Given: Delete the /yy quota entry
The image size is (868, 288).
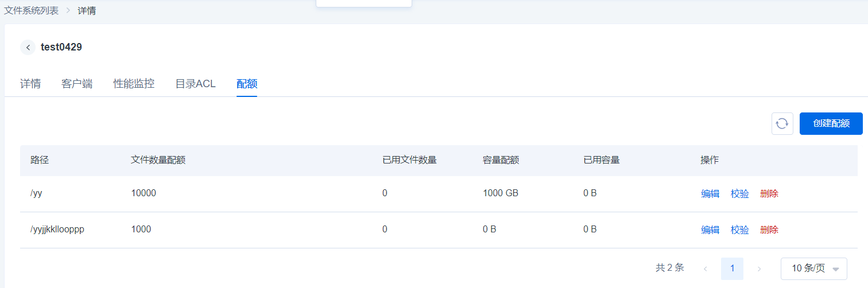Looking at the screenshot, I should (769, 194).
